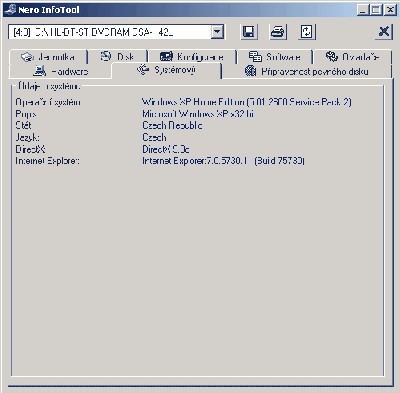Click the 'DirectX' row label
The width and height of the screenshot is (400, 393).
click(30, 149)
